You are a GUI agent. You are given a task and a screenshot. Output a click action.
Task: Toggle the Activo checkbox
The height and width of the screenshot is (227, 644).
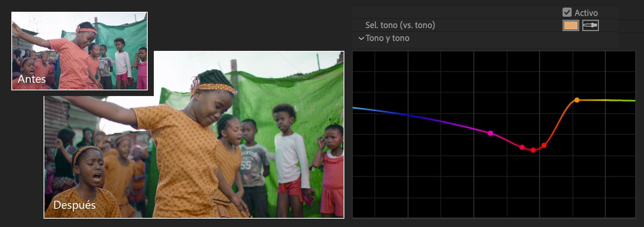[x=567, y=13]
